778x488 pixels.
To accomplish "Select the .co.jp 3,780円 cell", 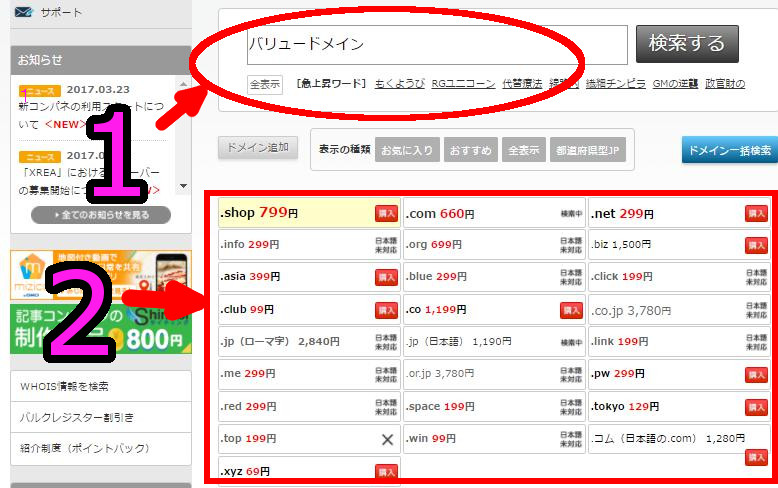I will point(679,310).
